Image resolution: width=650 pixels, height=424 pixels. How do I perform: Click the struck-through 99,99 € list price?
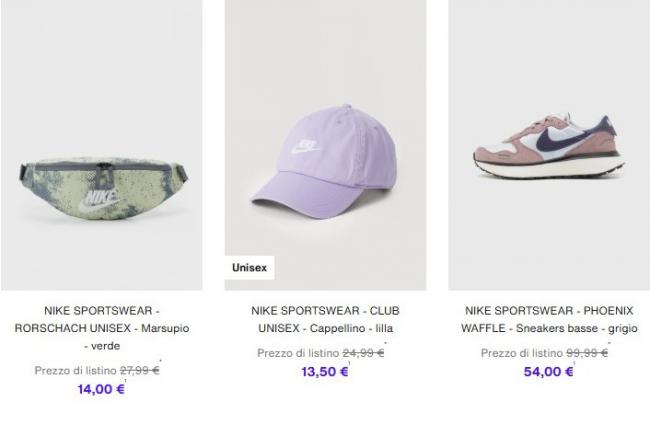tap(587, 353)
